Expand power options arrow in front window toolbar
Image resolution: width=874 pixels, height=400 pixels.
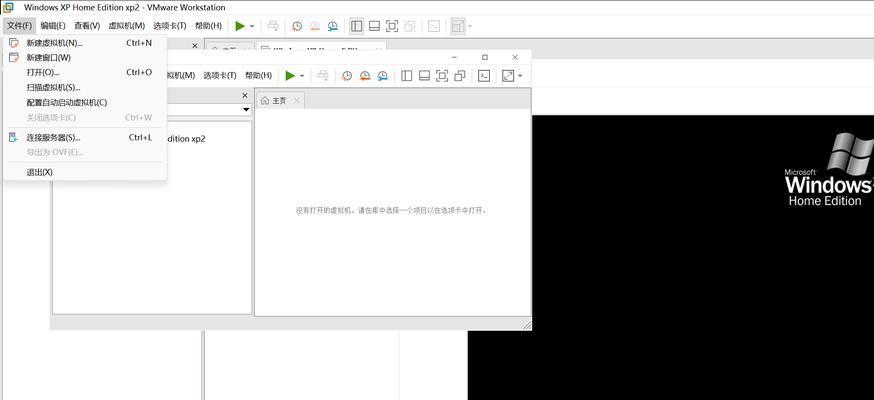(302, 76)
